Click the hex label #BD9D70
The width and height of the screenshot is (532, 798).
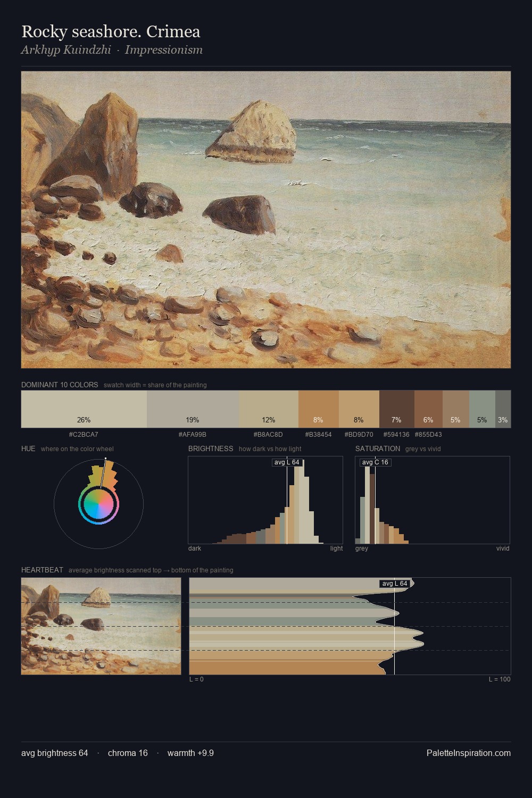(x=359, y=435)
